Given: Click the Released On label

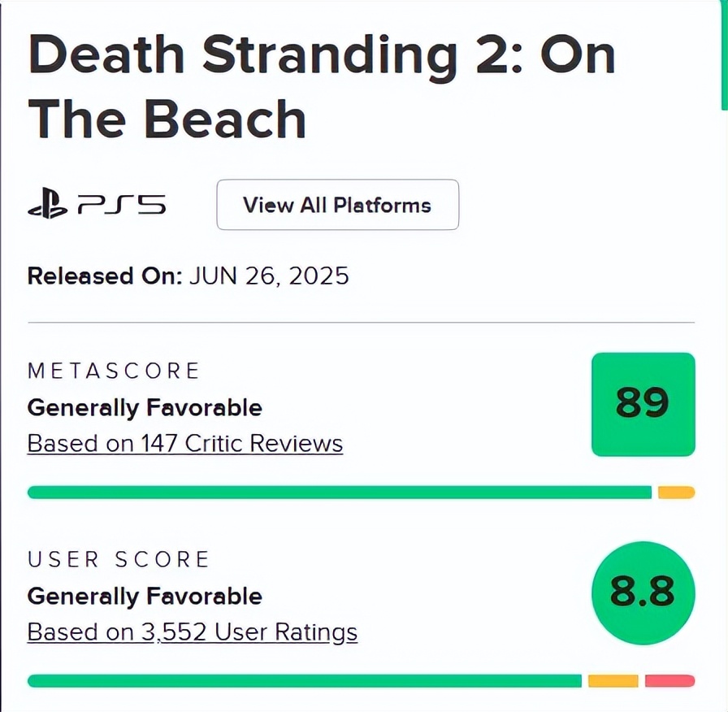Looking at the screenshot, I should [105, 276].
